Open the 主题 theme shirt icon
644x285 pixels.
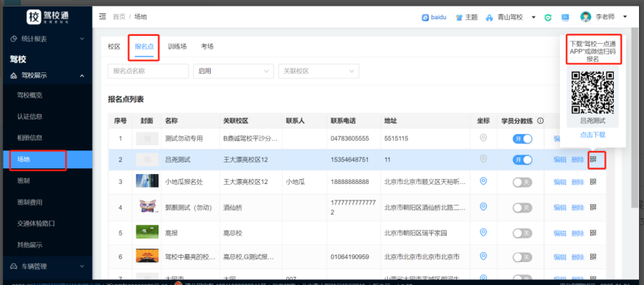pyautogui.click(x=459, y=17)
